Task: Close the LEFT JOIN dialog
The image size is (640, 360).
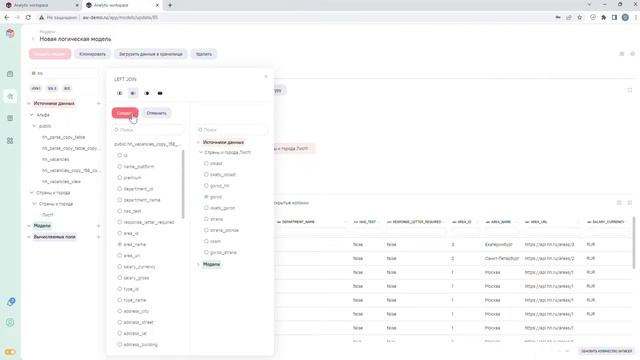Action: tap(266, 76)
